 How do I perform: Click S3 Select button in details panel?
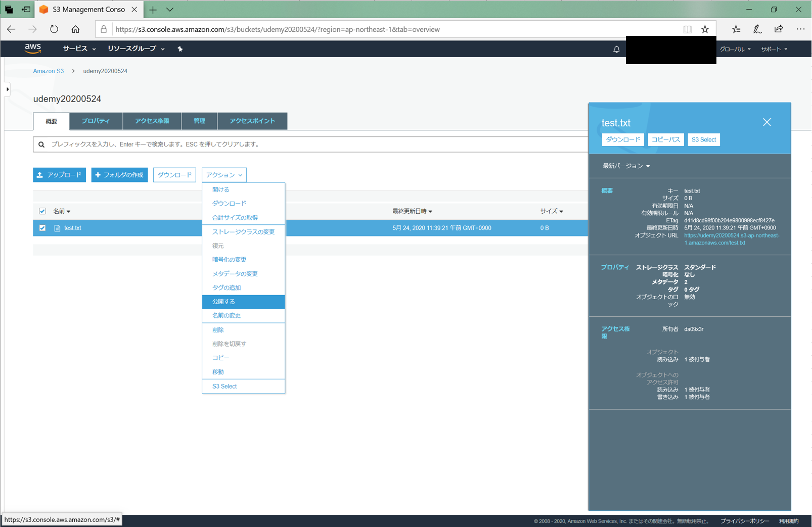click(x=704, y=139)
